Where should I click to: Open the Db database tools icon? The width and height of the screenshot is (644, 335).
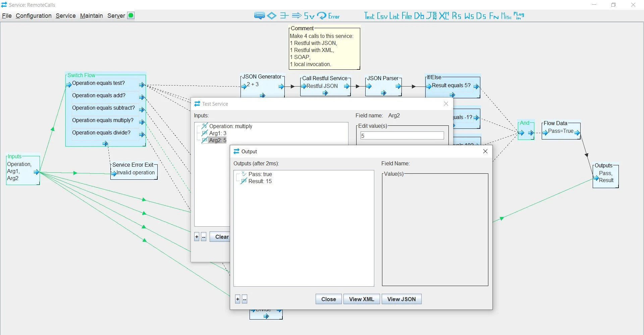(x=419, y=16)
